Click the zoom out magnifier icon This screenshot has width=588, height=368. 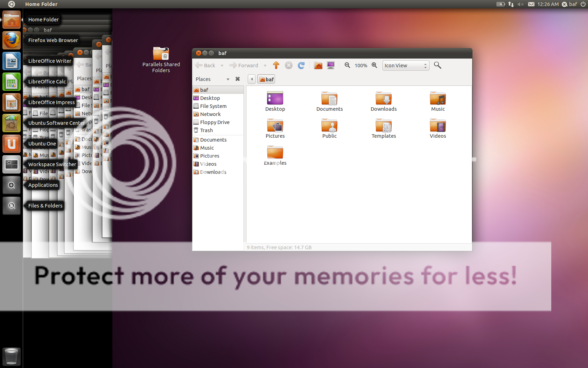point(347,65)
